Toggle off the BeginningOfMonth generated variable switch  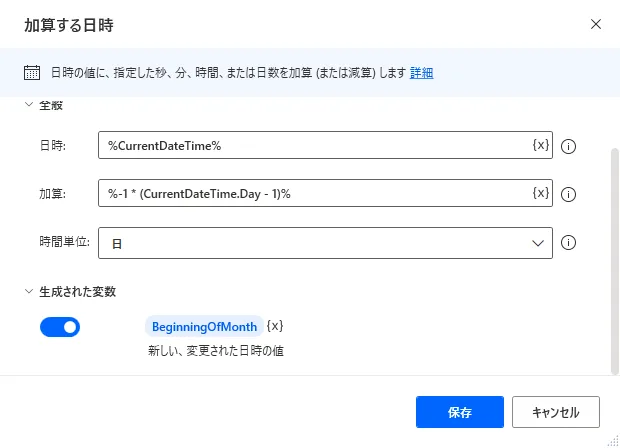click(60, 327)
